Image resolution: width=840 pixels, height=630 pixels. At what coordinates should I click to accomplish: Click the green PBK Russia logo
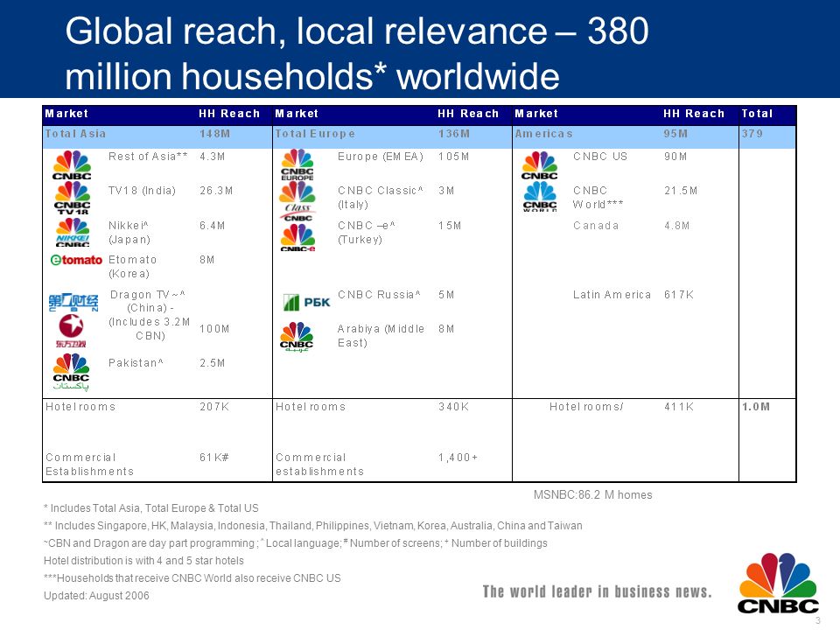click(306, 302)
